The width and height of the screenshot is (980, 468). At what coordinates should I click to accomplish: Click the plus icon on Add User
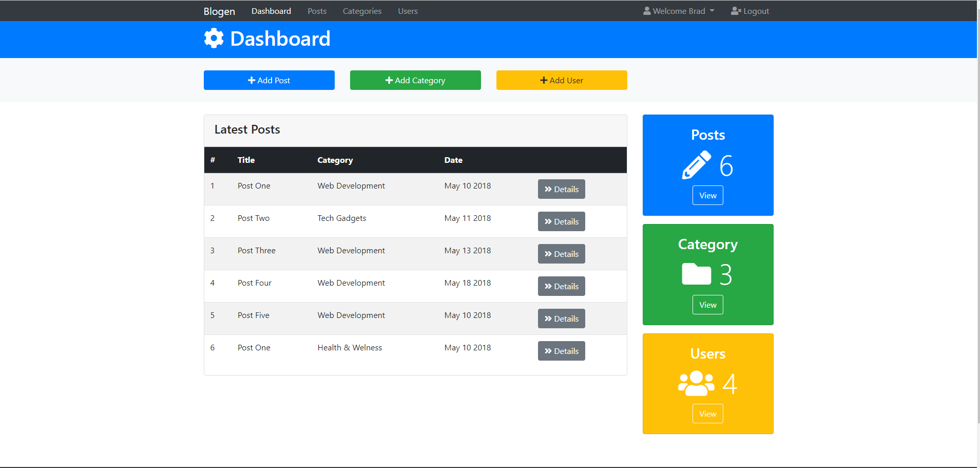point(544,80)
